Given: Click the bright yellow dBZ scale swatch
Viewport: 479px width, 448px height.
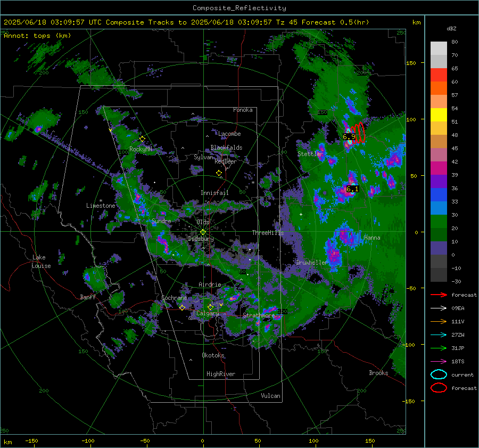Looking at the screenshot, I should click(439, 115).
